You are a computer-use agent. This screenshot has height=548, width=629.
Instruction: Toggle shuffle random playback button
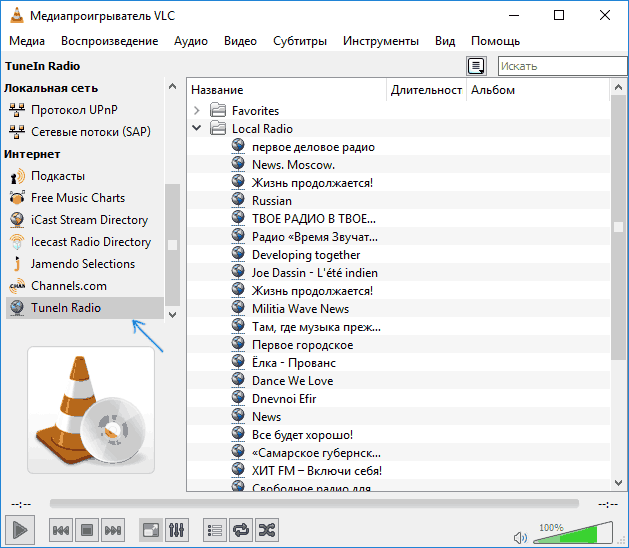click(x=267, y=530)
